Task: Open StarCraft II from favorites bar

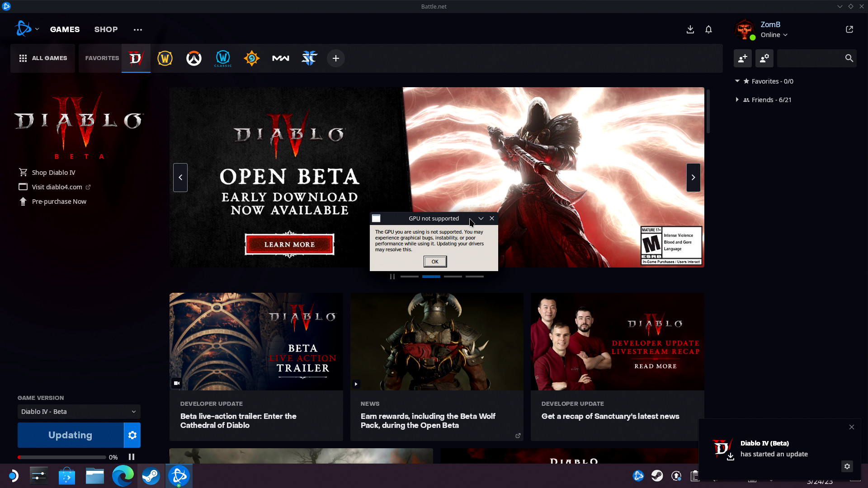Action: 310,58
